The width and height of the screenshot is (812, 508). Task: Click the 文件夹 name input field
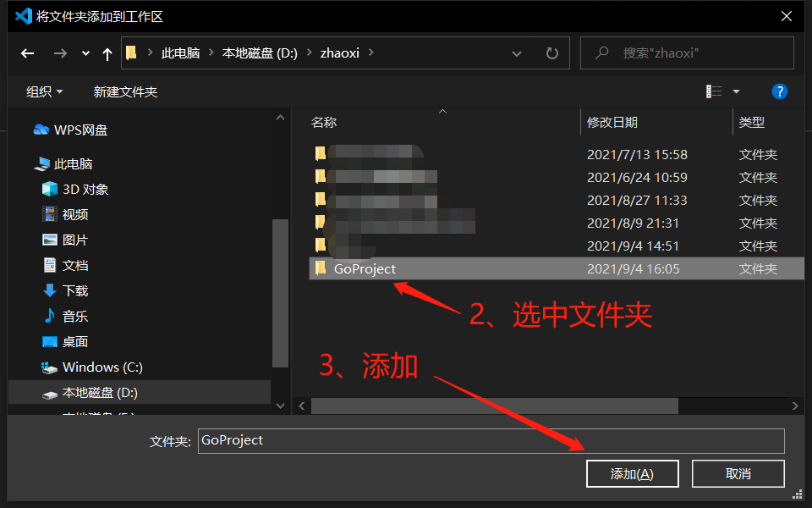491,441
